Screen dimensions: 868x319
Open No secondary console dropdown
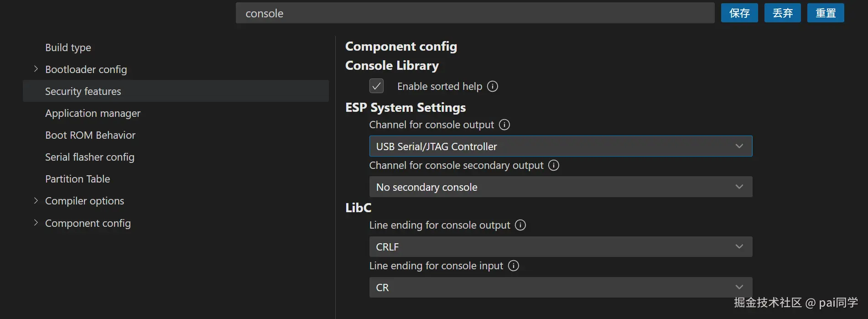tap(561, 187)
